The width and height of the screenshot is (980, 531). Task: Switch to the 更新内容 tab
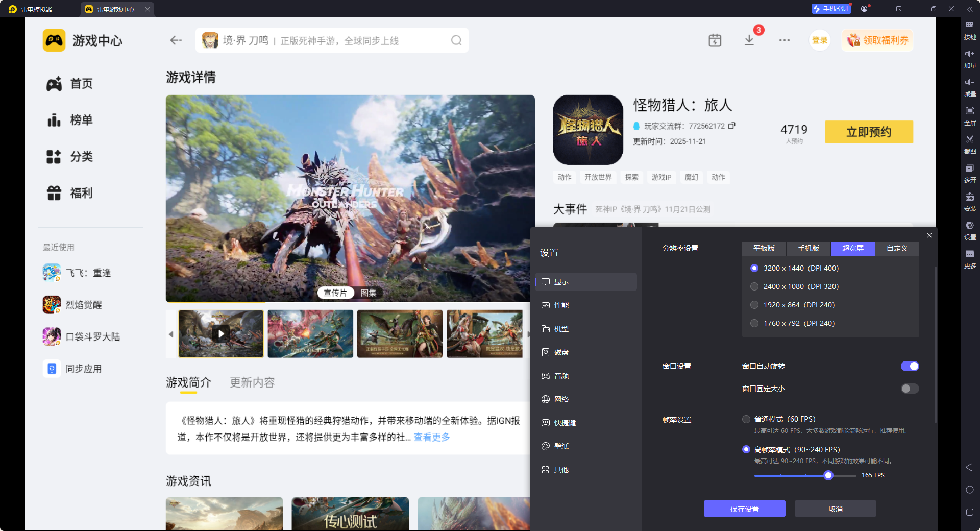coord(252,382)
